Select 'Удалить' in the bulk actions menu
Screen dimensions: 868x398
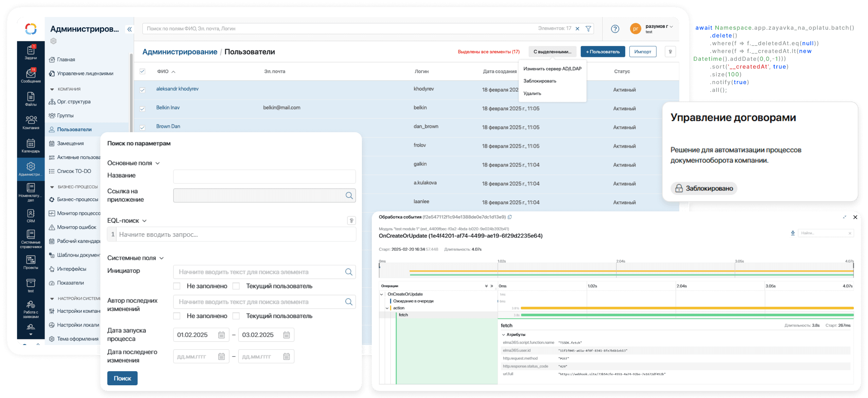click(x=532, y=93)
